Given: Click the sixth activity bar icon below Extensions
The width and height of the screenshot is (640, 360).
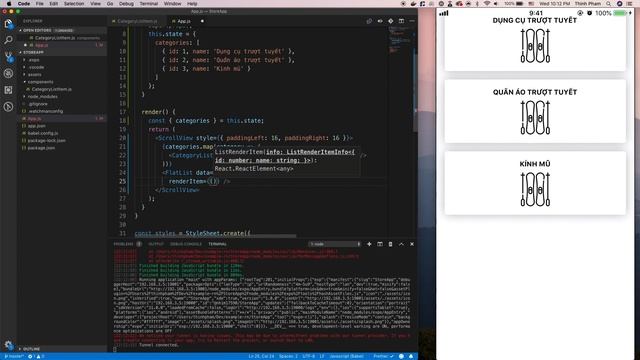Looking at the screenshot, I should click(8, 107).
